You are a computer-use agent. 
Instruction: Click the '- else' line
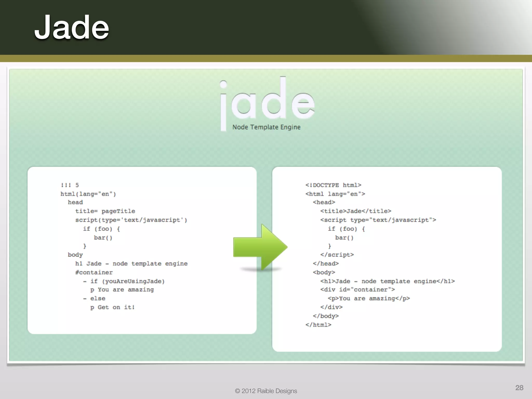pyautogui.click(x=94, y=298)
